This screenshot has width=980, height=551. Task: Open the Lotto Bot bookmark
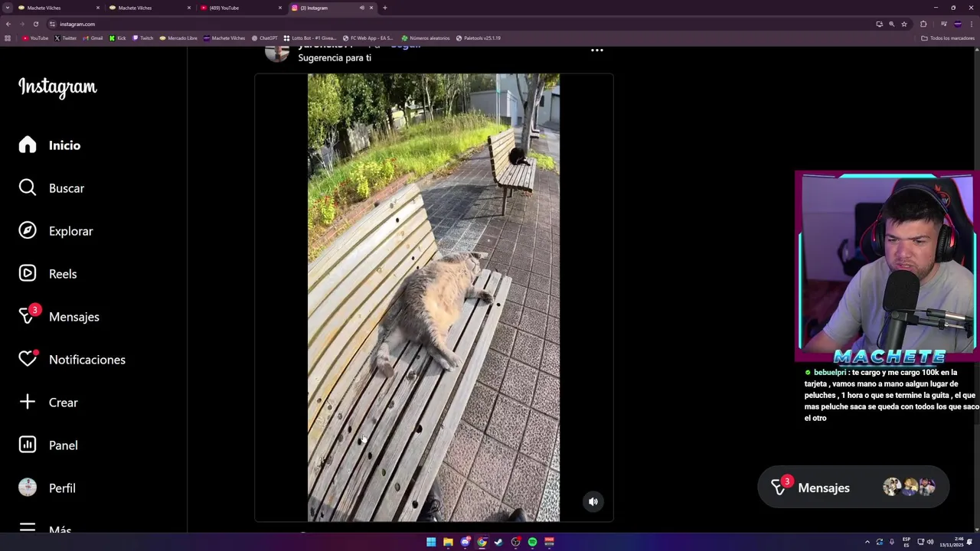[310, 38]
